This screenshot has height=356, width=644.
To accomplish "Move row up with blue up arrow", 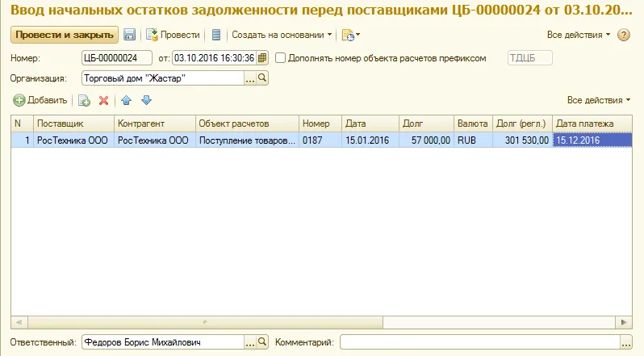I will click(x=127, y=100).
